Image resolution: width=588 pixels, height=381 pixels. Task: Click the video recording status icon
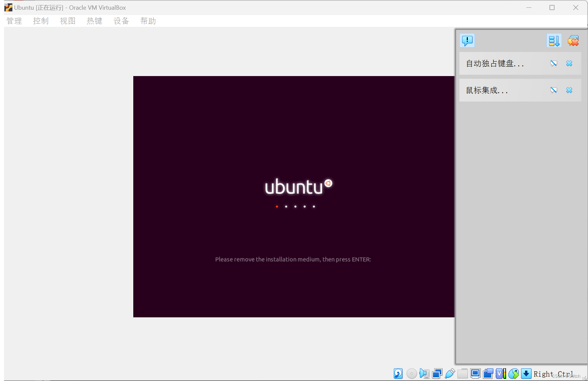pos(488,373)
